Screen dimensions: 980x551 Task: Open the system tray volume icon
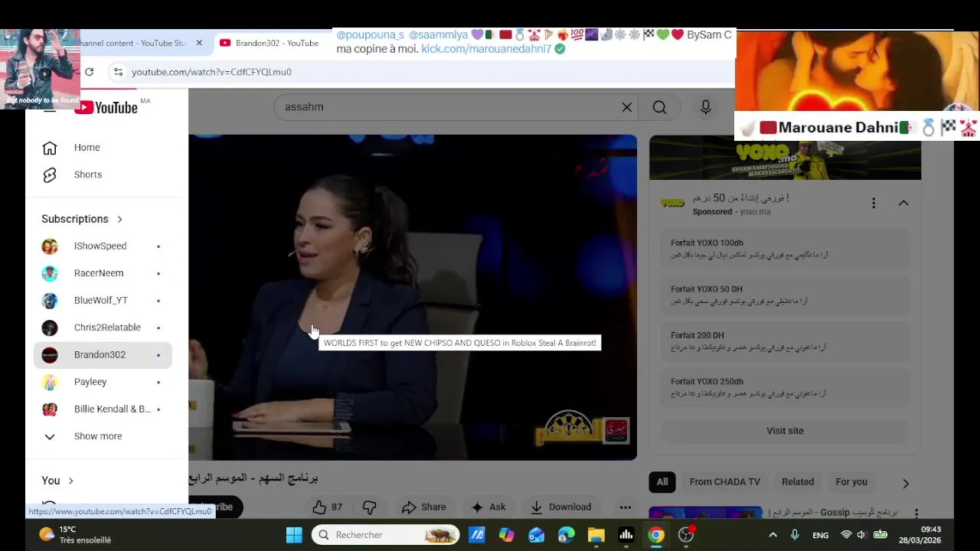click(x=861, y=535)
